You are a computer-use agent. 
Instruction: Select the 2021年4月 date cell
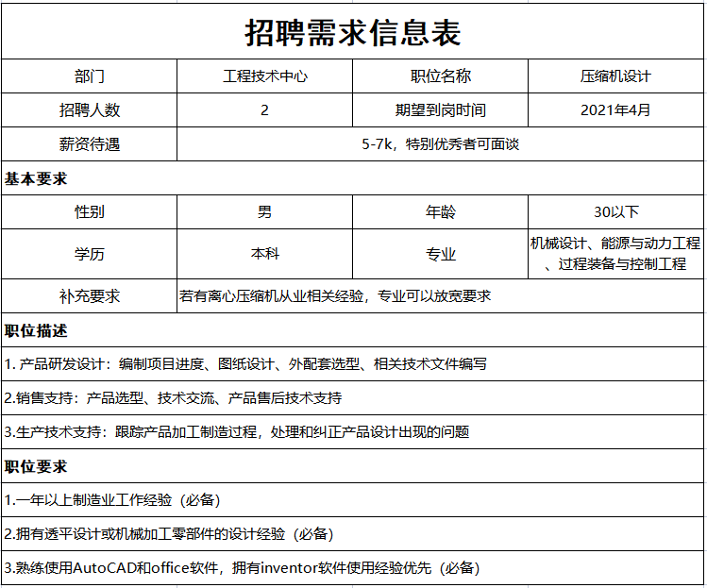click(x=615, y=110)
